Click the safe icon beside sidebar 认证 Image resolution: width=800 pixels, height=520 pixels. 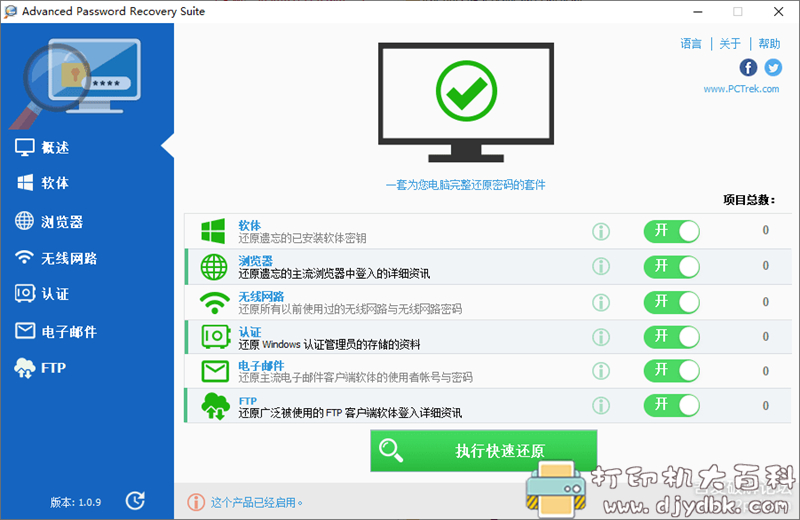click(x=24, y=293)
